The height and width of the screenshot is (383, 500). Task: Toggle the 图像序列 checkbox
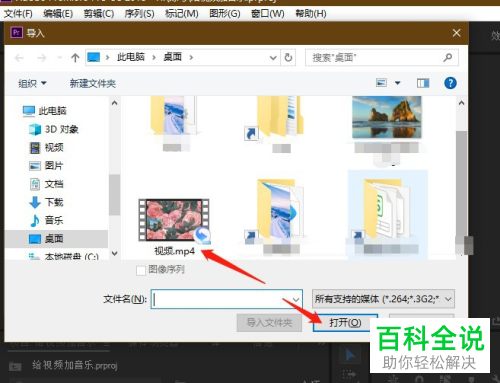pos(141,270)
